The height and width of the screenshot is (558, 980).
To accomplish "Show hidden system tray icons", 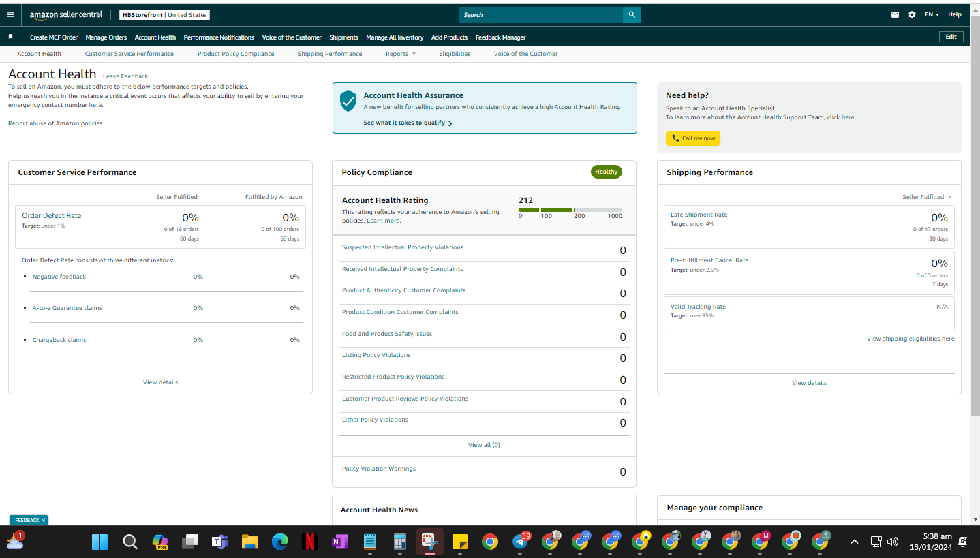I will pos(854,542).
